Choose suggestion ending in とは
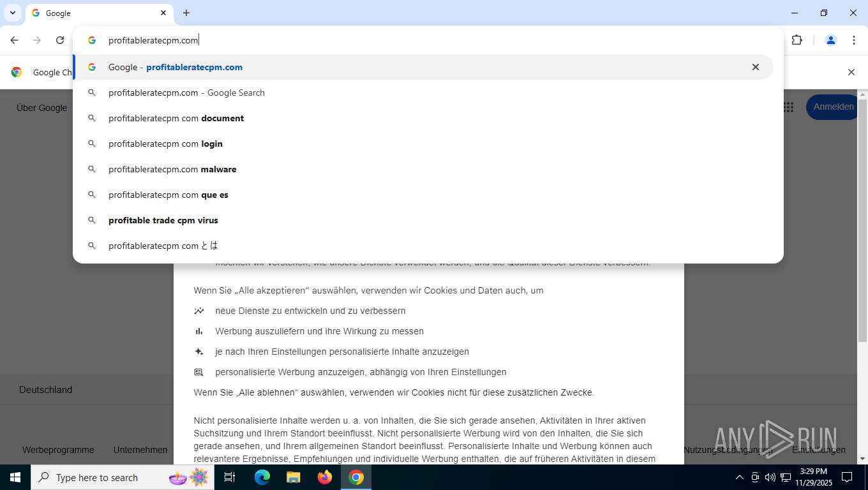868x490 pixels. coord(423,246)
